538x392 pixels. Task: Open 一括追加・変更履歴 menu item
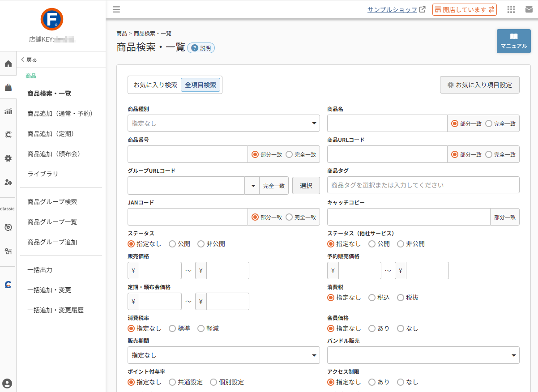(x=56, y=310)
